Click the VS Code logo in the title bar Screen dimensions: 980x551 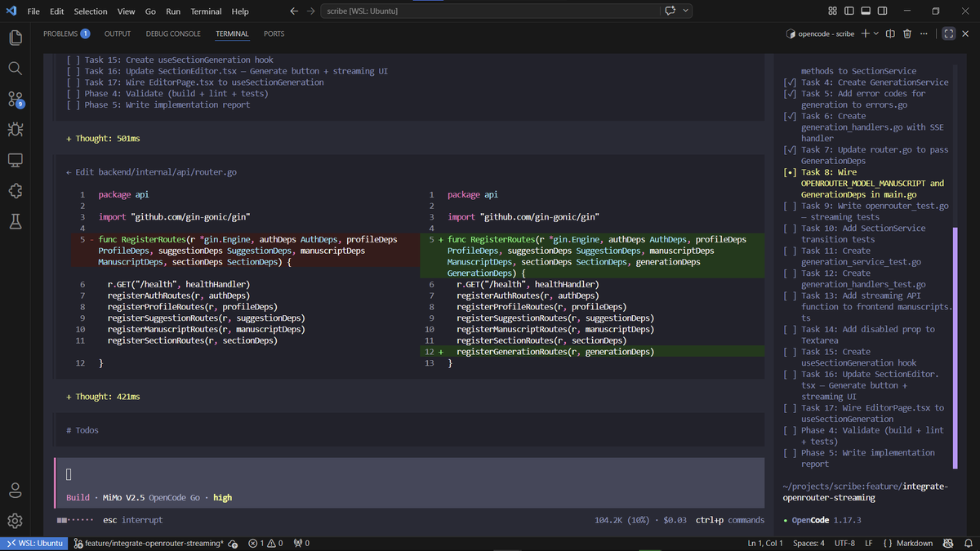point(11,11)
